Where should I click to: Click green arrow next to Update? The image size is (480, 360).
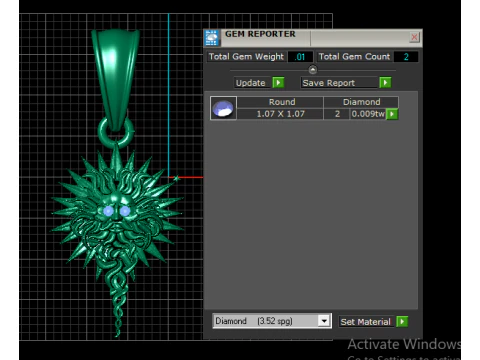coord(278,82)
